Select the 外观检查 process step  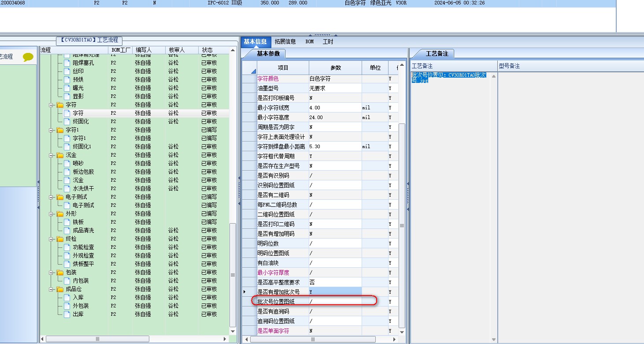coord(83,256)
